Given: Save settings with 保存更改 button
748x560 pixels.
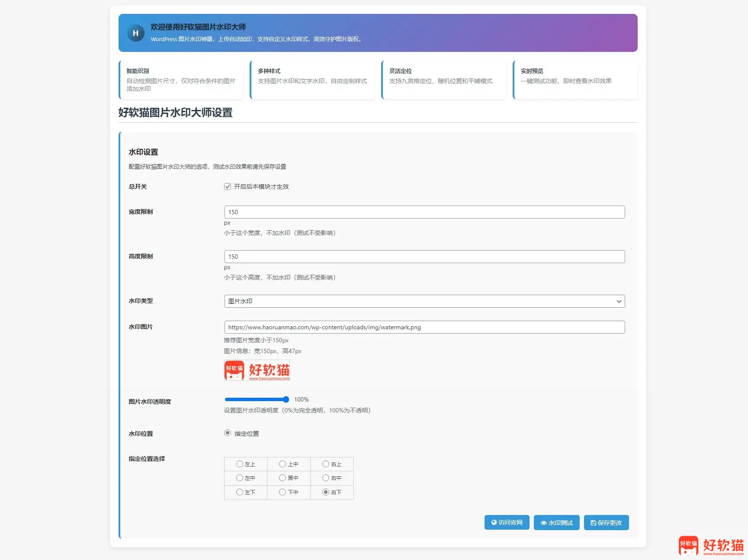Looking at the screenshot, I should coord(606,522).
